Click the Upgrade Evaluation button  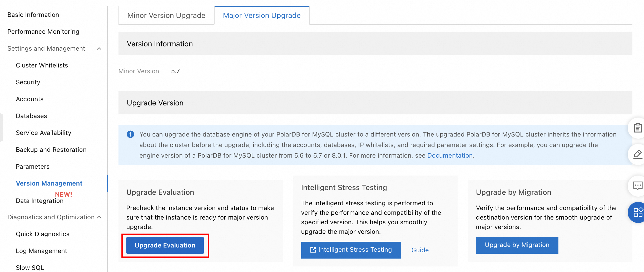click(x=165, y=245)
